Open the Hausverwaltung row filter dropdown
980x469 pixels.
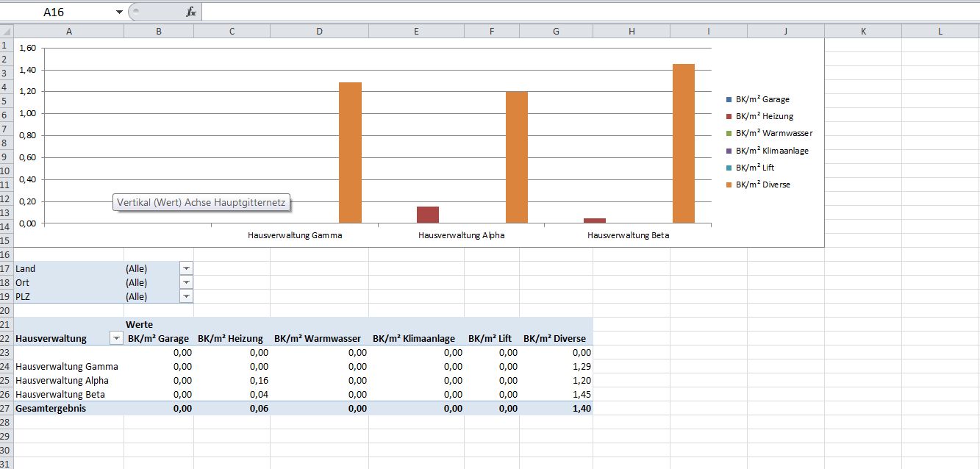(115, 338)
